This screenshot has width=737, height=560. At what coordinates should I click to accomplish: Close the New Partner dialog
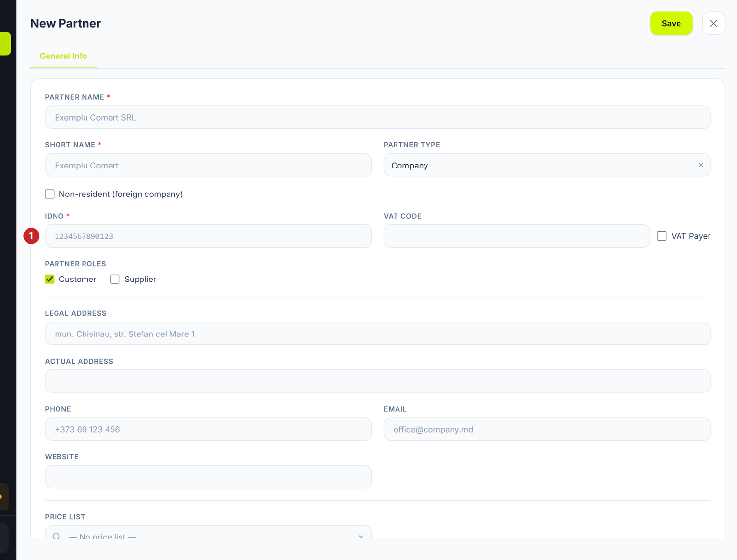tap(713, 23)
